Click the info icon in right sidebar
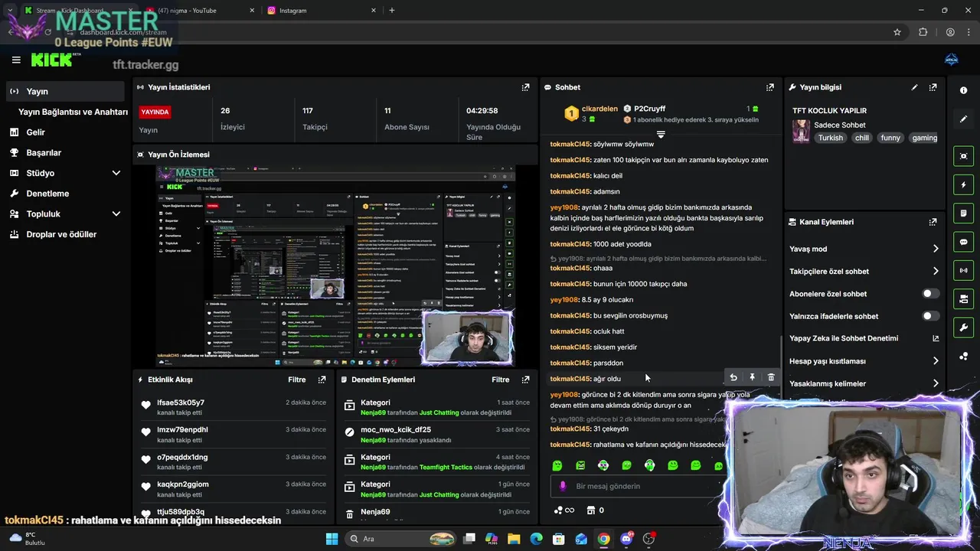The width and height of the screenshot is (980, 551). [963, 90]
